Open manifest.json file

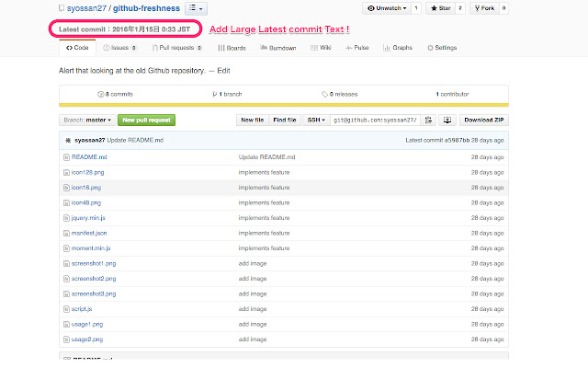pyautogui.click(x=89, y=233)
